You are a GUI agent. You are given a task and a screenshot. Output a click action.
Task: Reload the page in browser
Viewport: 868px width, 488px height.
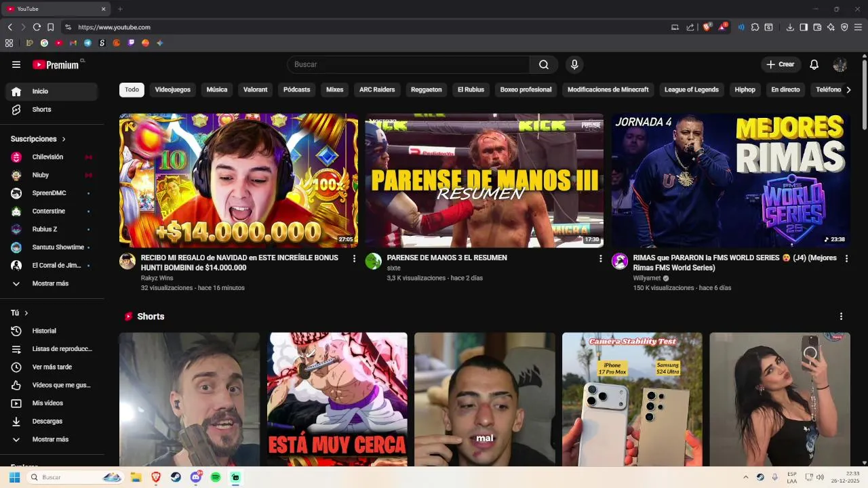pyautogui.click(x=37, y=27)
